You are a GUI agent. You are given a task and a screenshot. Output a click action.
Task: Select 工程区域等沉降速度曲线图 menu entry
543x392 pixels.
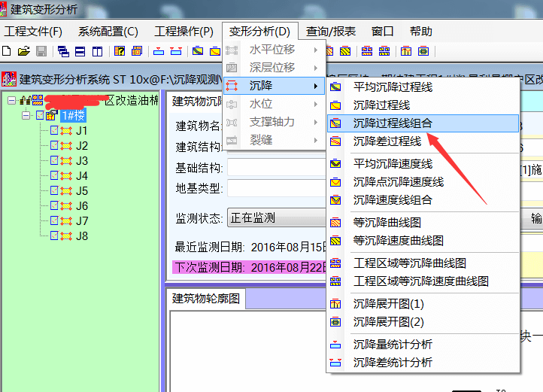click(x=423, y=281)
